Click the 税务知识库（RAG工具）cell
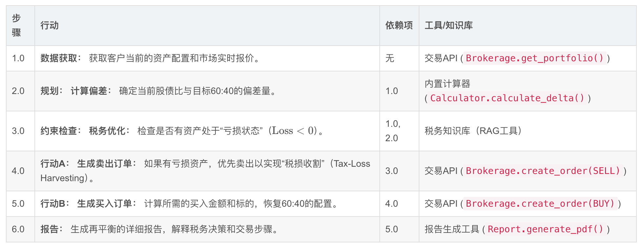The image size is (644, 247). 473,131
